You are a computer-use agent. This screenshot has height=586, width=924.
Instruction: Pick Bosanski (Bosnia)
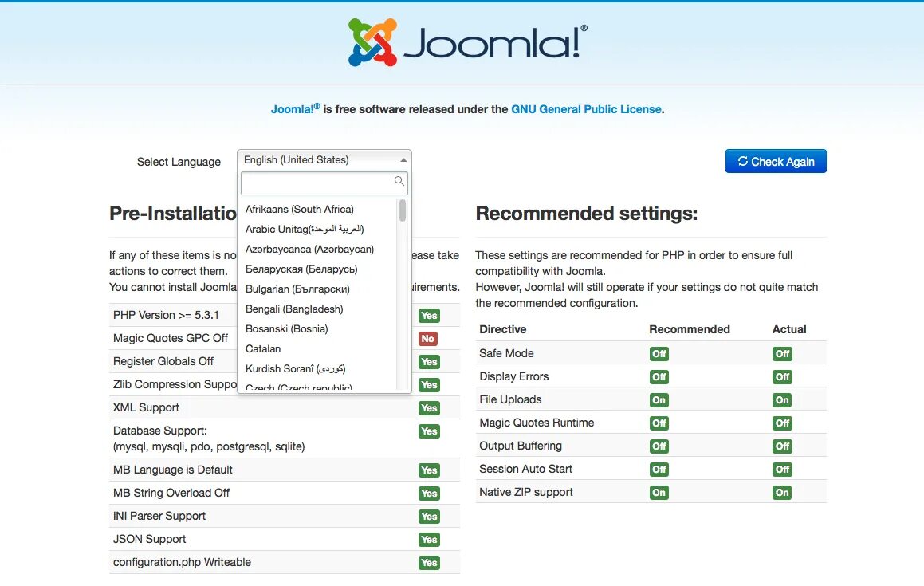(x=286, y=329)
